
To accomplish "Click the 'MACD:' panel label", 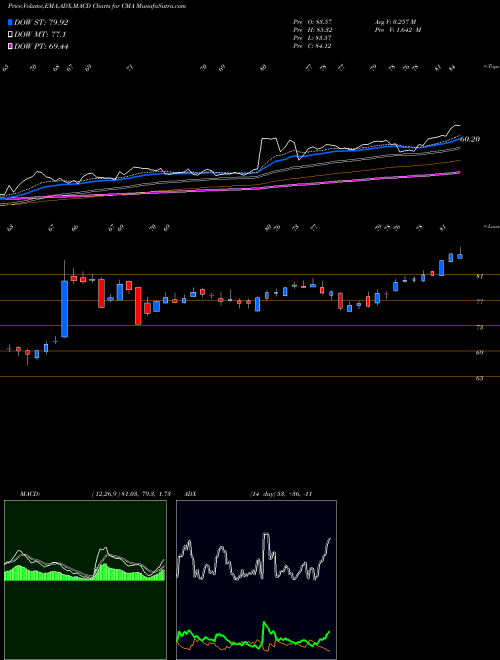I will [30, 494].
